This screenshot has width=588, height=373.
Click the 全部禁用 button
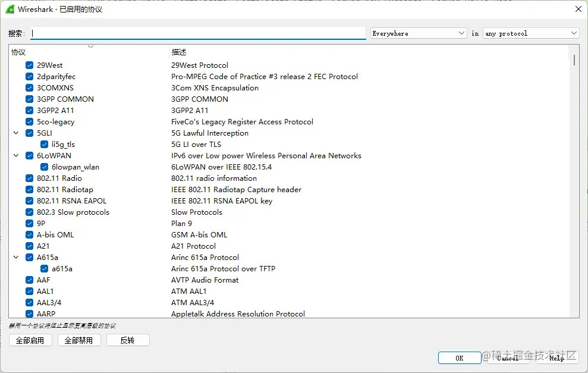78,340
